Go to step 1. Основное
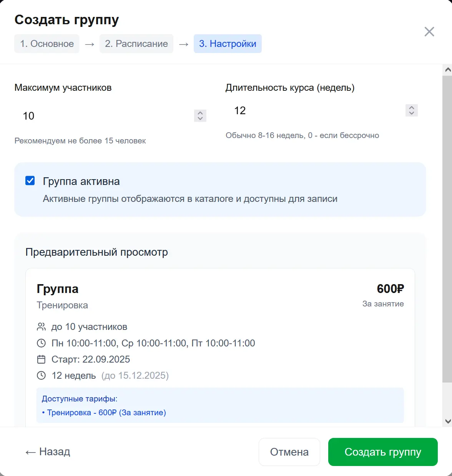Screen dimensions: 452x476 click(x=47, y=44)
